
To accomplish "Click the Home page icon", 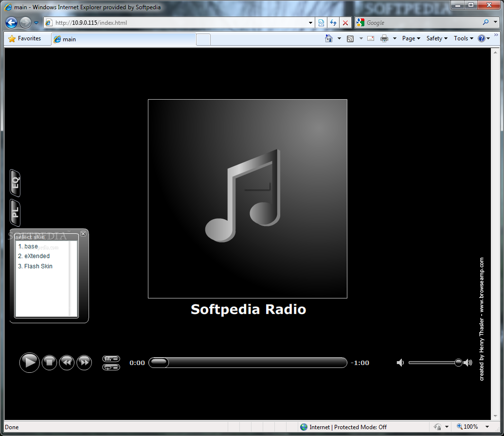I will coord(328,38).
